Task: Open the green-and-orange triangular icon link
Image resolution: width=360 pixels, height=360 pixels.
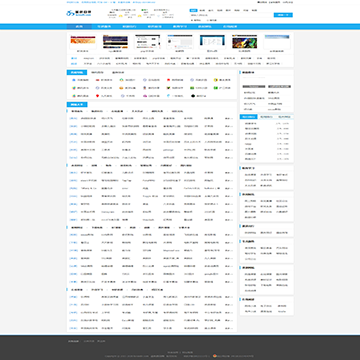Action: pyautogui.click(x=121, y=80)
